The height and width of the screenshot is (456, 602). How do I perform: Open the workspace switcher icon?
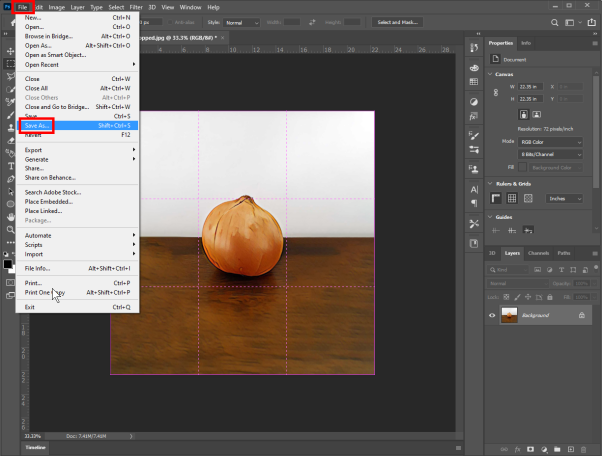click(x=569, y=23)
